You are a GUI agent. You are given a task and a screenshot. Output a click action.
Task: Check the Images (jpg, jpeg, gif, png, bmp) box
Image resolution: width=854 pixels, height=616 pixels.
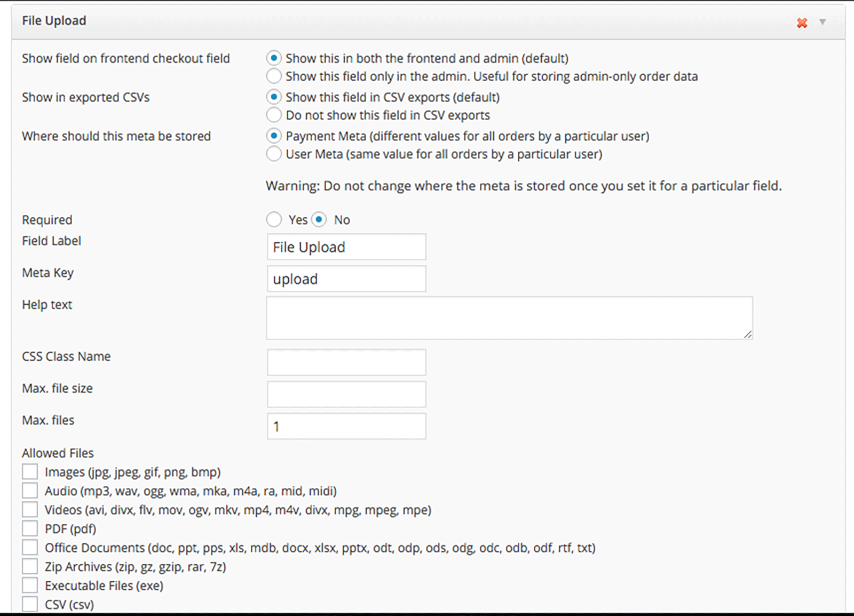pyautogui.click(x=30, y=472)
